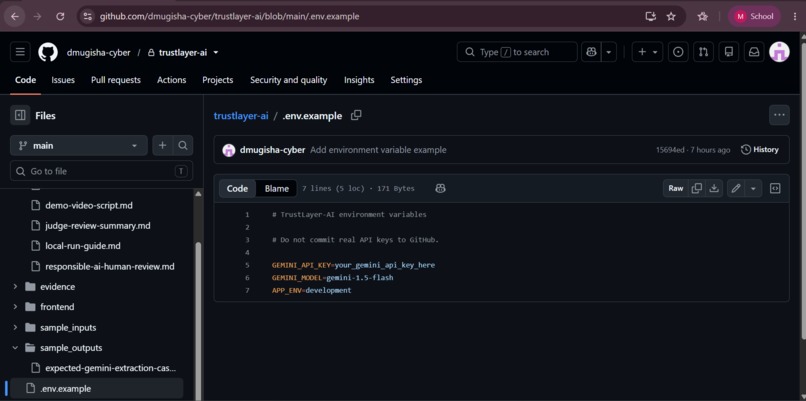Open the School browser profile button
The width and height of the screenshot is (806, 401).
tap(754, 16)
